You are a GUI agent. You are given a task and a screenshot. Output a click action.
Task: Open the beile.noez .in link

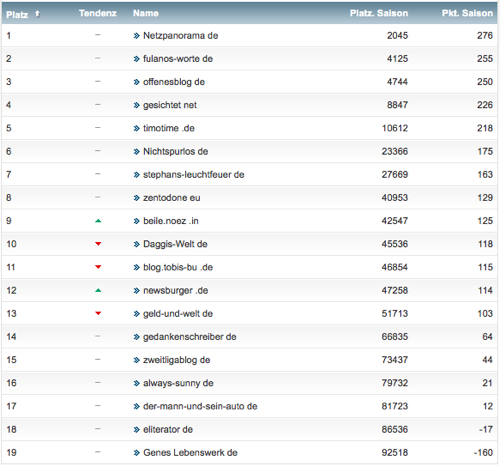click(x=171, y=221)
